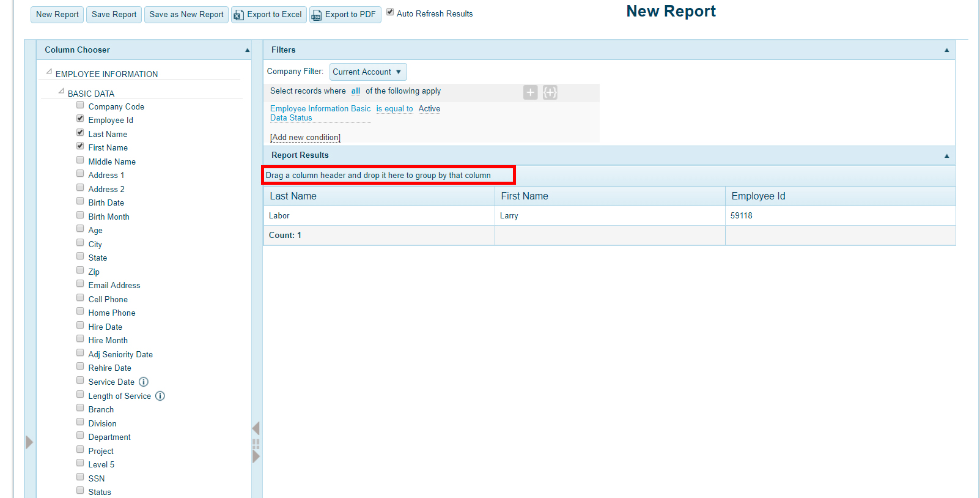Click the add condition group bracket icon

[550, 92]
